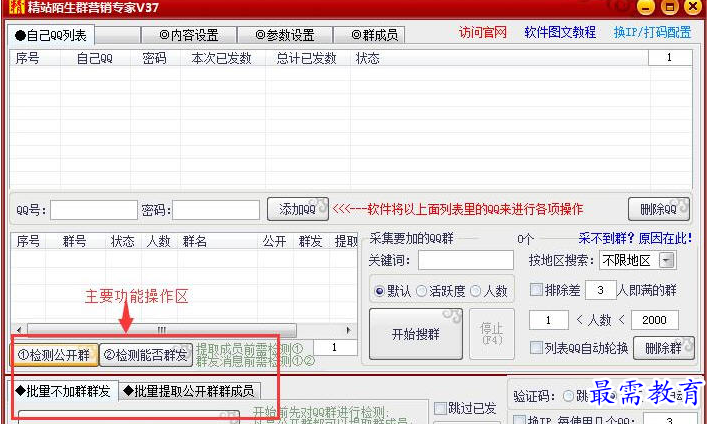Enable the 列表QQ自动轮换 checkbox

(x=536, y=348)
